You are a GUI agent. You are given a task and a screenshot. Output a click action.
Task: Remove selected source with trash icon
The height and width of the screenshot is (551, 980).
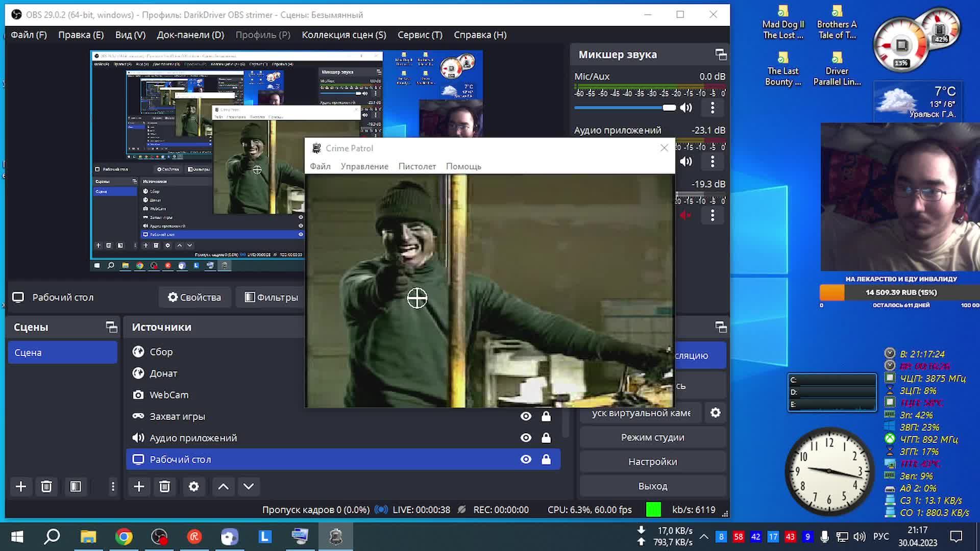pyautogui.click(x=164, y=487)
